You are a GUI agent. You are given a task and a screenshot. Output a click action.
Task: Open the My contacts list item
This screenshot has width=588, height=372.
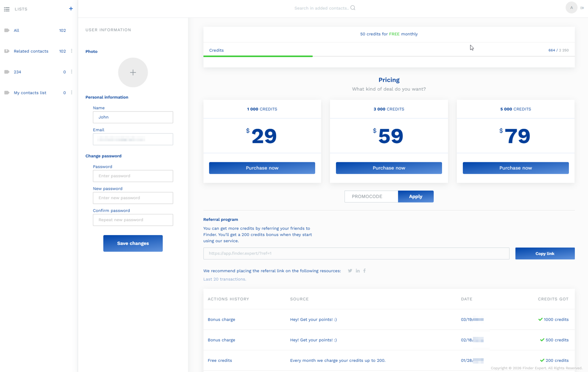[x=30, y=93]
